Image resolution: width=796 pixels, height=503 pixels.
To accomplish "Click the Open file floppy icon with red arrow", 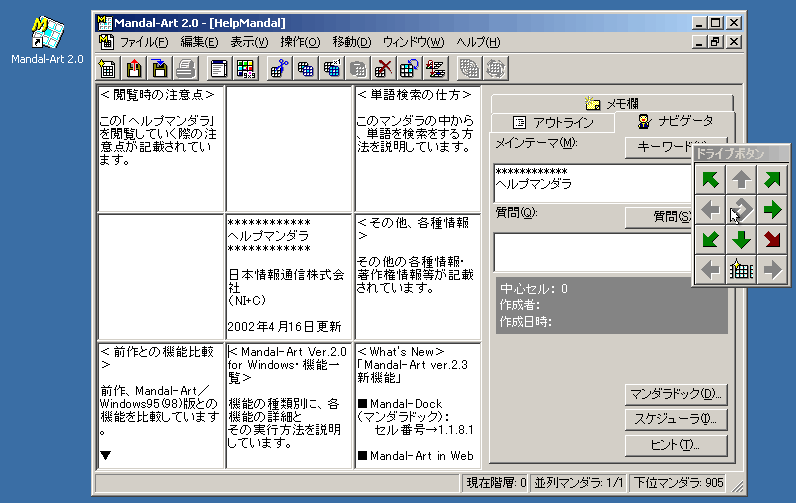I will (x=134, y=69).
